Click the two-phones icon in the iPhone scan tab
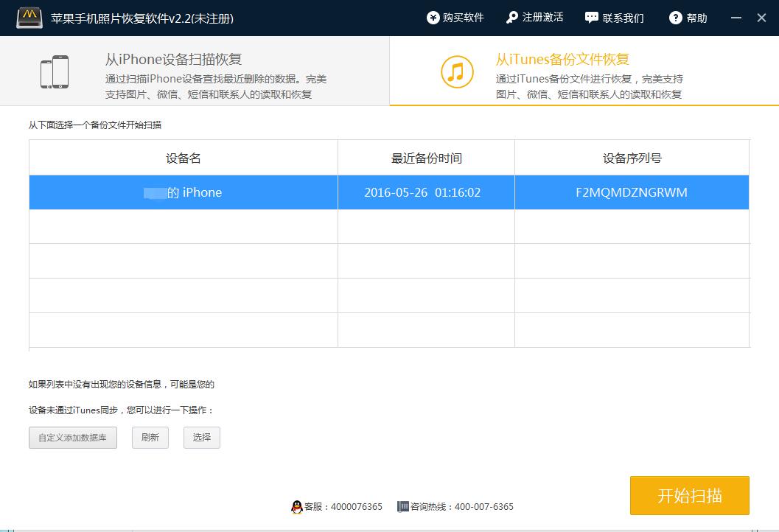 coord(55,72)
